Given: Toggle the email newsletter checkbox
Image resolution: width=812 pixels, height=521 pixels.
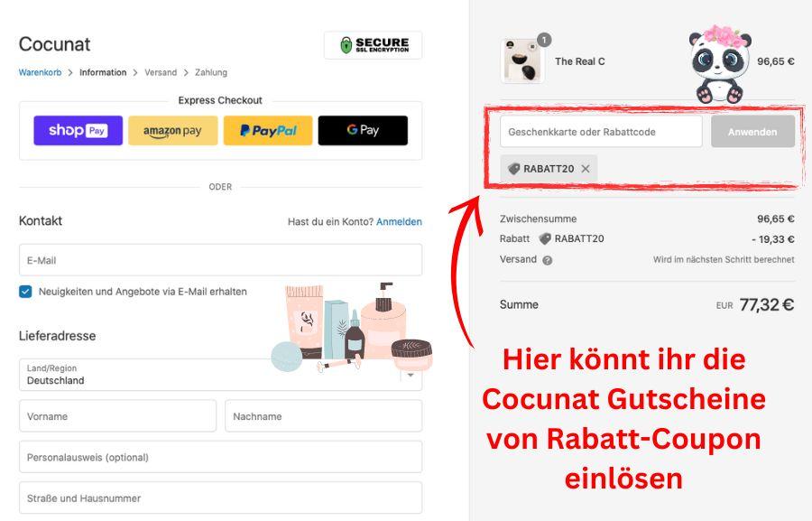Looking at the screenshot, I should pos(25,292).
